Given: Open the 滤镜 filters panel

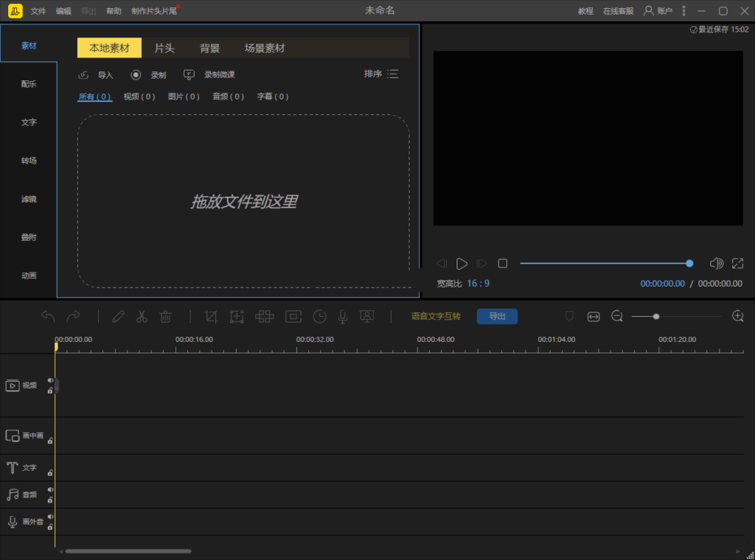Looking at the screenshot, I should pos(29,198).
